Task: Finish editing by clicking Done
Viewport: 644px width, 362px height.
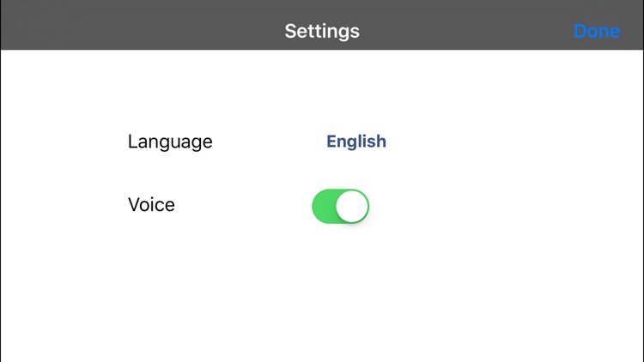Action: click(597, 31)
